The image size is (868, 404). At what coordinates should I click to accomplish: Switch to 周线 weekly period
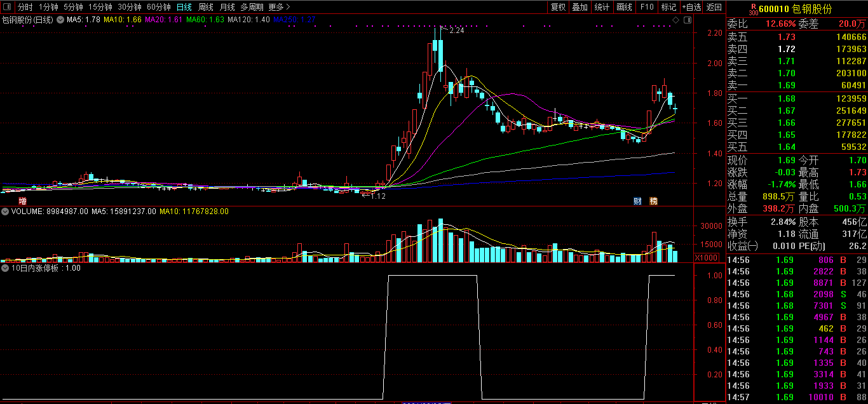tap(206, 7)
